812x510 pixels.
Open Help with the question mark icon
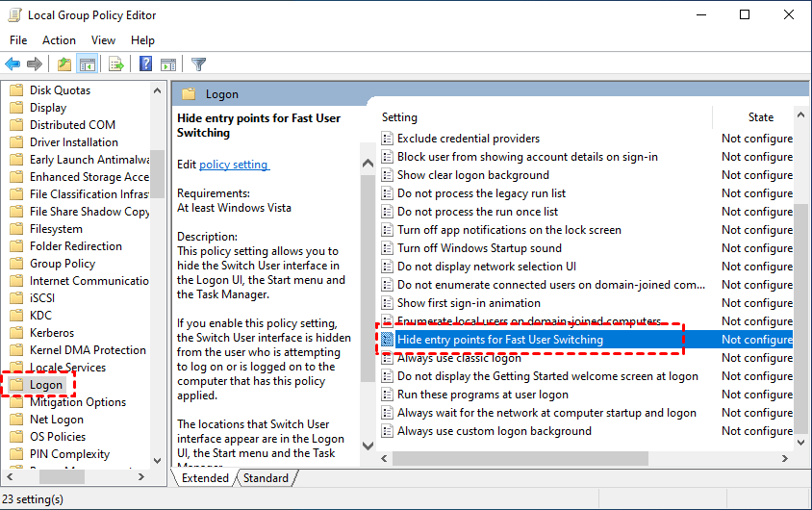(x=146, y=64)
